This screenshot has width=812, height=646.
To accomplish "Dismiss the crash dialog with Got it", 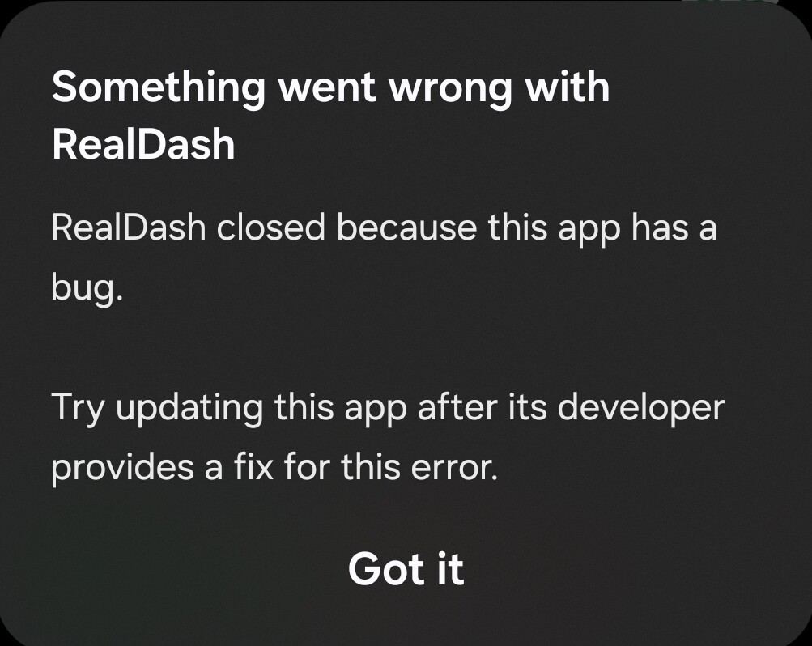I will (406, 569).
